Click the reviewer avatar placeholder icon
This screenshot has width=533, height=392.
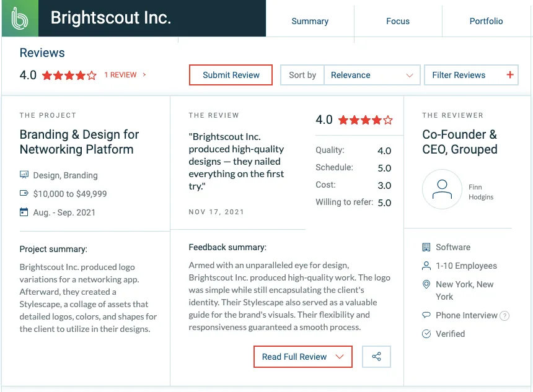[442, 189]
